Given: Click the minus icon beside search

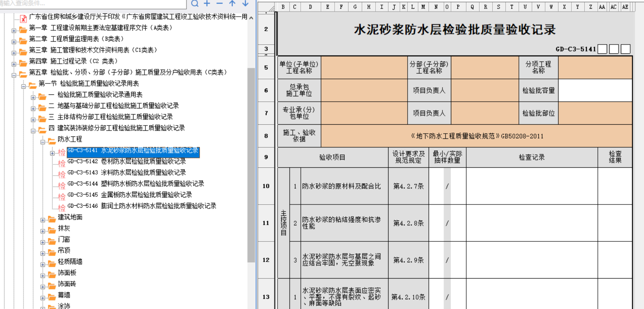Looking at the screenshot, I should (220, 4).
